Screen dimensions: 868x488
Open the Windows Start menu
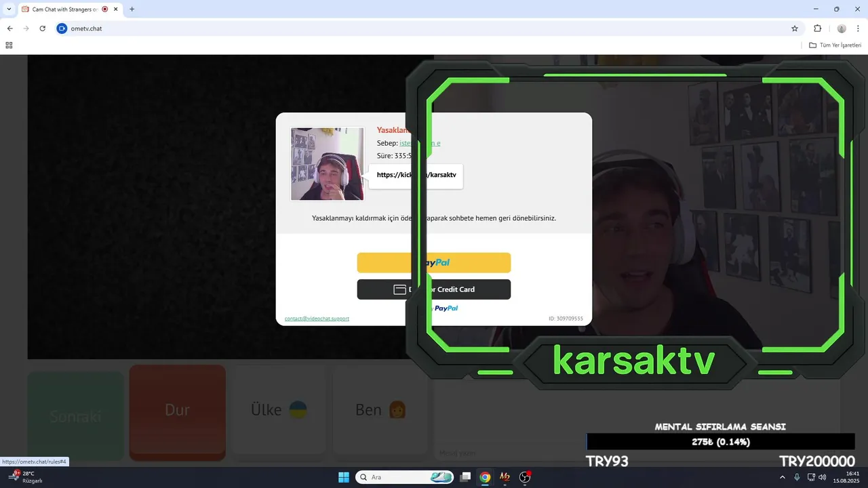344,477
